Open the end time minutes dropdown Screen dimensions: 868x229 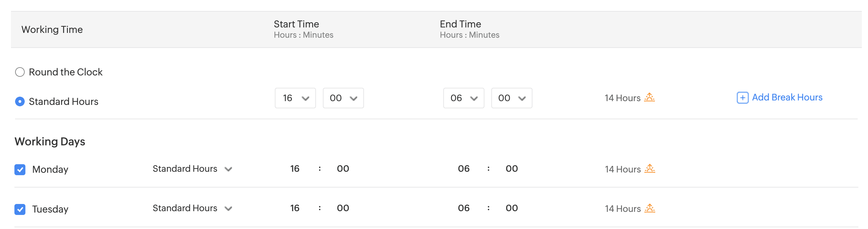(512, 98)
